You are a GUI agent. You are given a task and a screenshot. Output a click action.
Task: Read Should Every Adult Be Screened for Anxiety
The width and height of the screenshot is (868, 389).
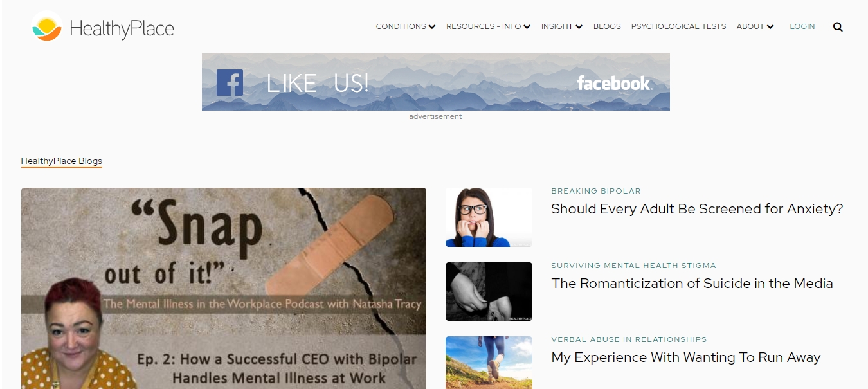697,209
